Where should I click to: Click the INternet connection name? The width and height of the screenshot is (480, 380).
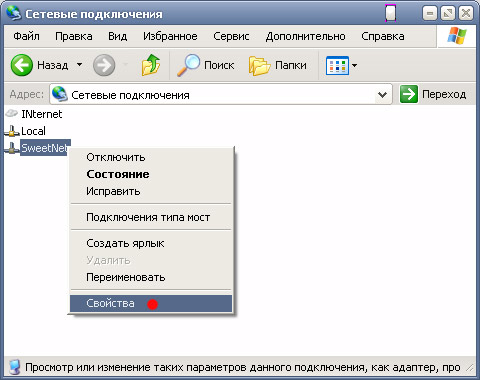point(42,114)
